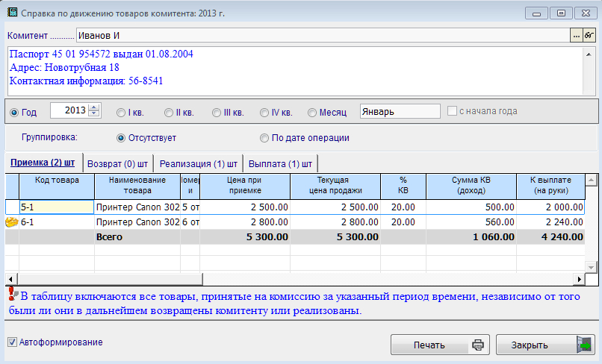This screenshot has width=602, height=364.
Task: Click the year field showing 2013
Action: (x=69, y=111)
